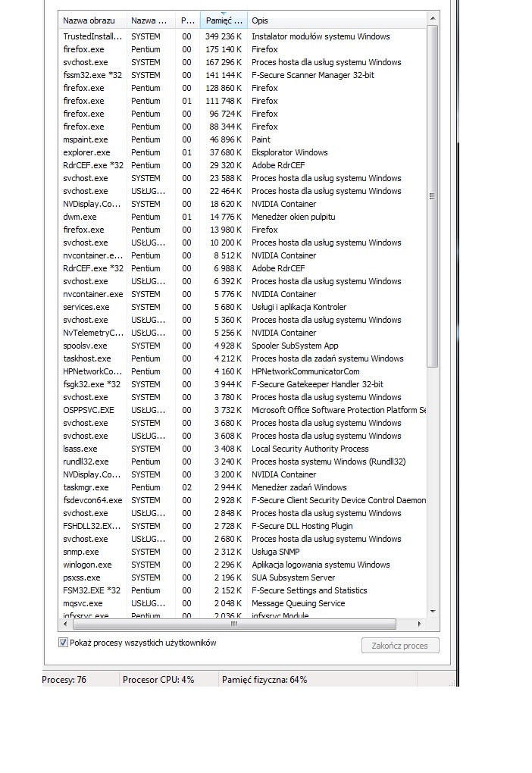
Task: Click 'Procesy: 76' in status bar
Action: point(64,679)
